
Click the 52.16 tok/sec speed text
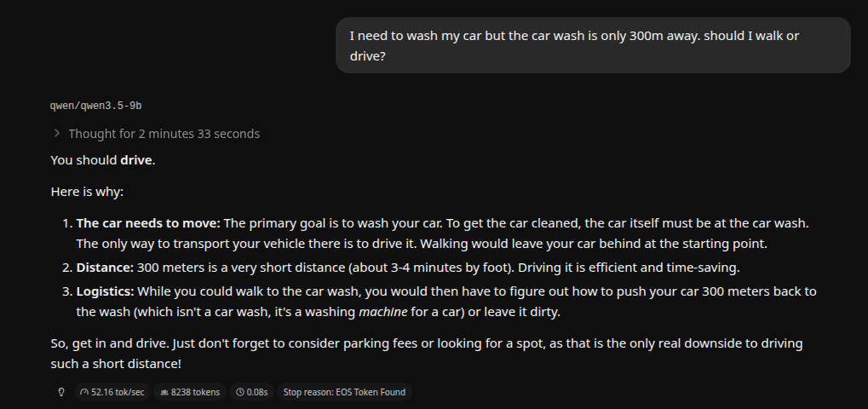(x=118, y=392)
